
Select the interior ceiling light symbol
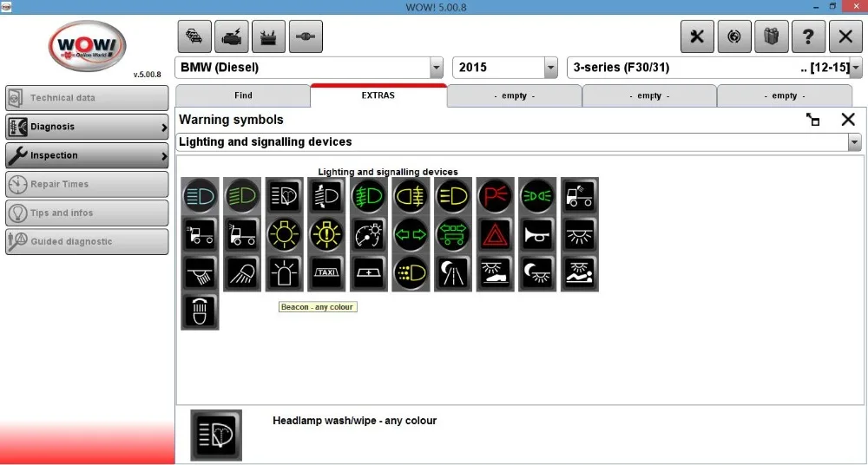coord(580,235)
